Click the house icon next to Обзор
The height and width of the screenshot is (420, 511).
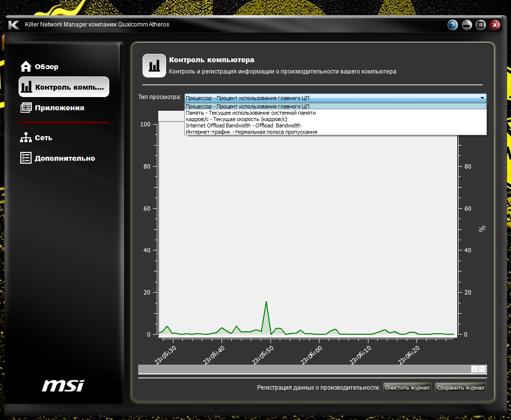[x=26, y=67]
